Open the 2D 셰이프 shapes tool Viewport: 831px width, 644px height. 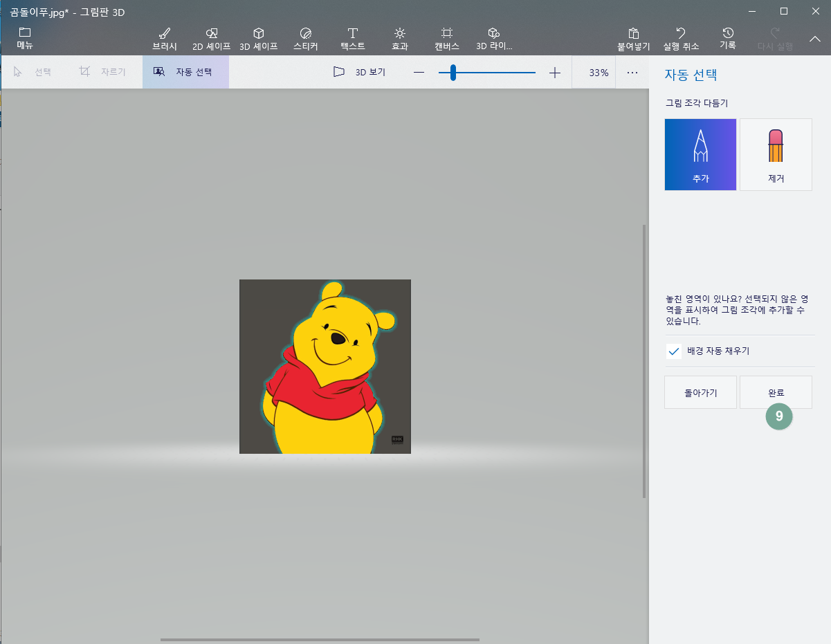[212, 39]
